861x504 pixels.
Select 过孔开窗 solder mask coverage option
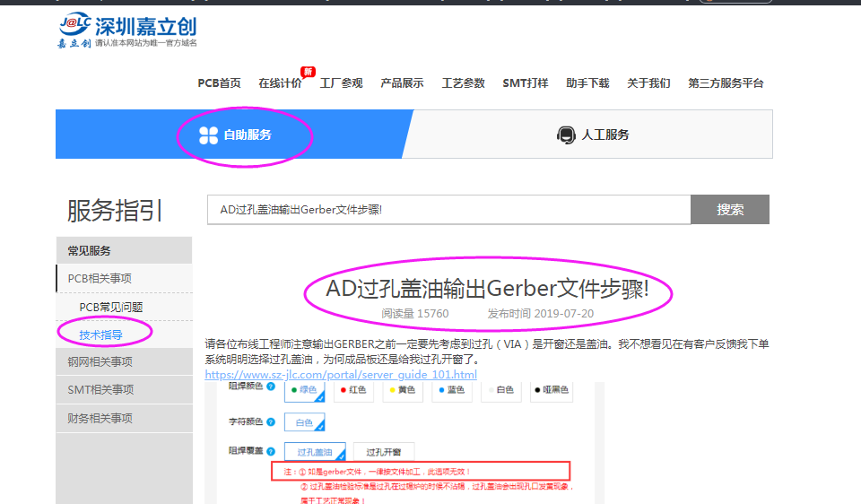point(384,452)
